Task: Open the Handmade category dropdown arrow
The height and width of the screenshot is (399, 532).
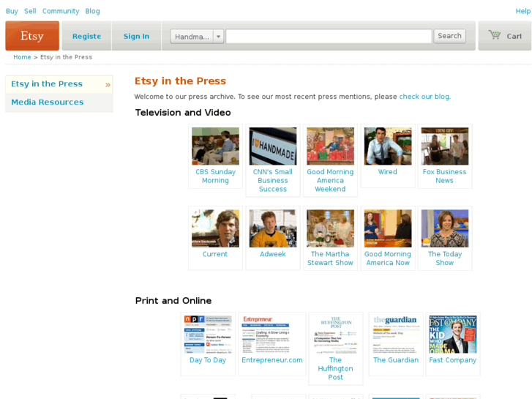Action: [x=219, y=37]
